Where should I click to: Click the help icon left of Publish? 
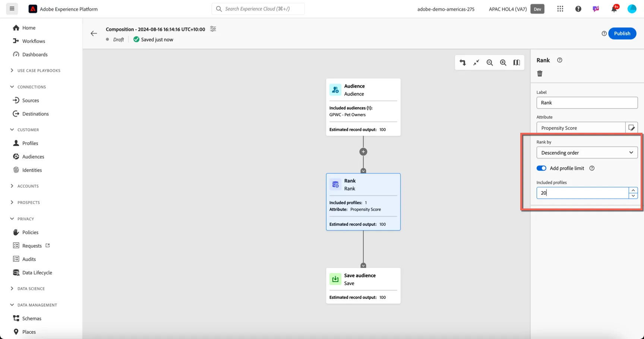click(604, 34)
